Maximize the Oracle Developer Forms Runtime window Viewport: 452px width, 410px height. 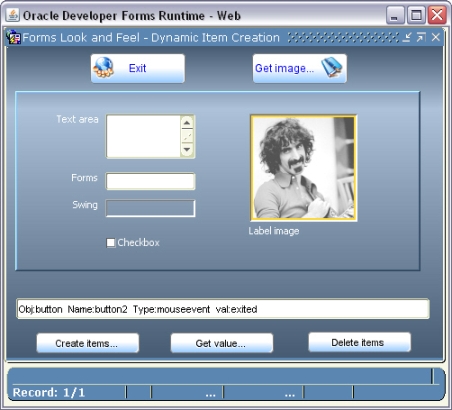click(x=416, y=15)
